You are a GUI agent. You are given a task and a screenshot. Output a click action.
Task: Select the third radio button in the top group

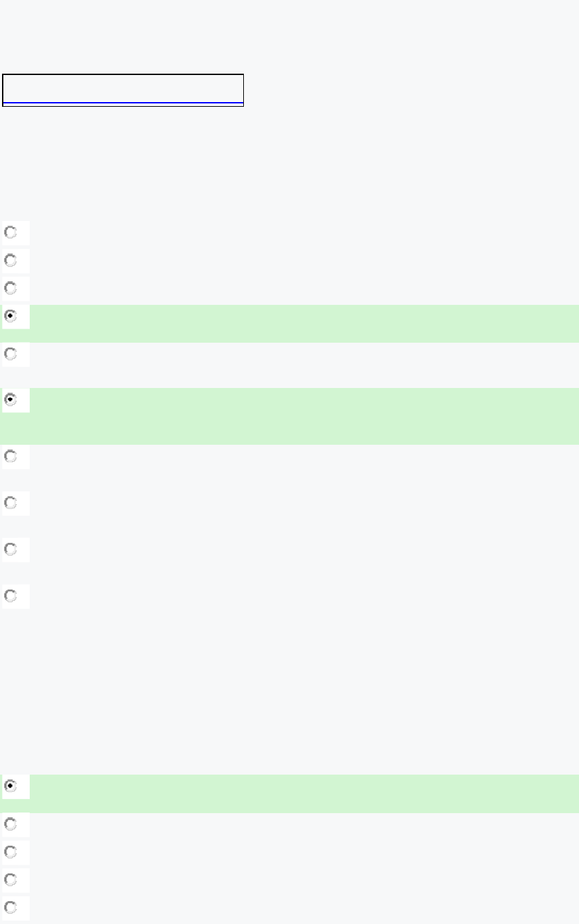[11, 288]
